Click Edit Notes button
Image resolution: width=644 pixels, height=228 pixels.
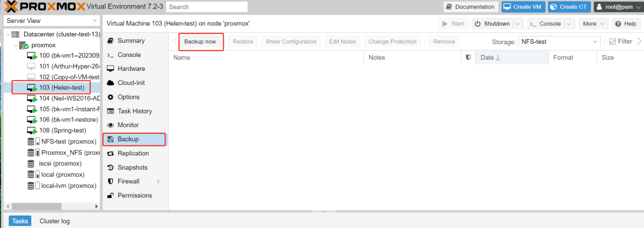point(342,42)
